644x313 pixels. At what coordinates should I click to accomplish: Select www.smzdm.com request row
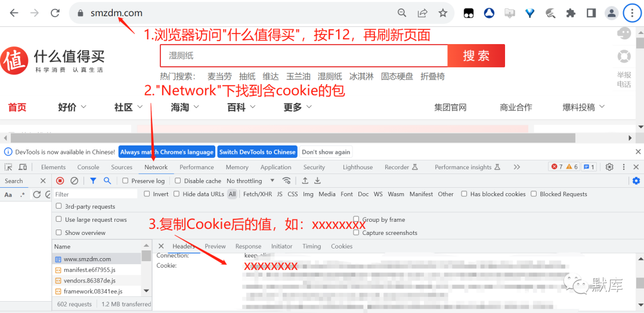click(98, 259)
